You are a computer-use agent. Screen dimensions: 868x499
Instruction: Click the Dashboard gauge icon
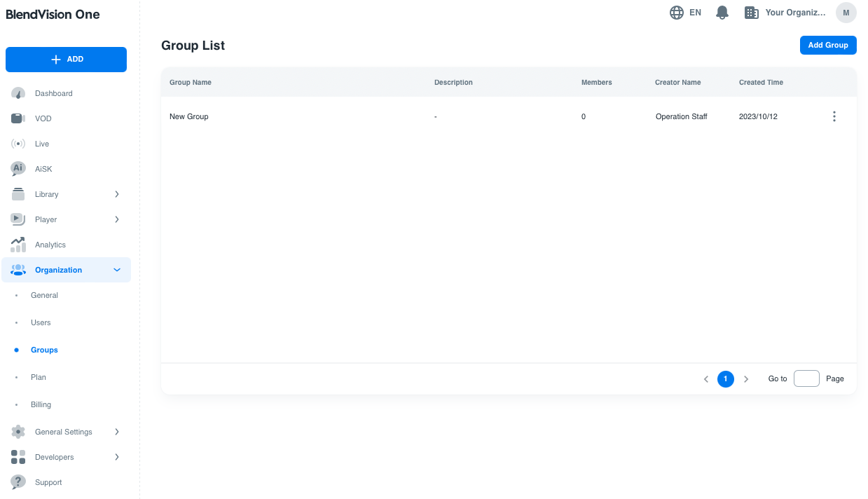18,93
